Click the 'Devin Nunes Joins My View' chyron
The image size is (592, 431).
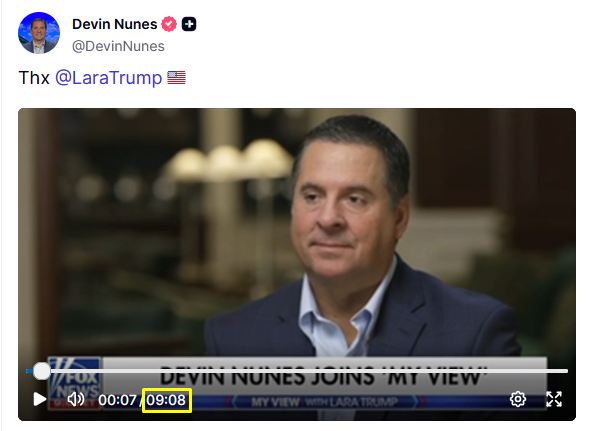[x=324, y=376]
